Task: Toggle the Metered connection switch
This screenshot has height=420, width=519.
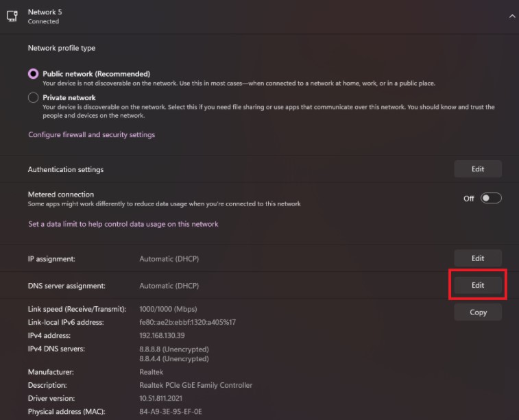Action: tap(491, 198)
